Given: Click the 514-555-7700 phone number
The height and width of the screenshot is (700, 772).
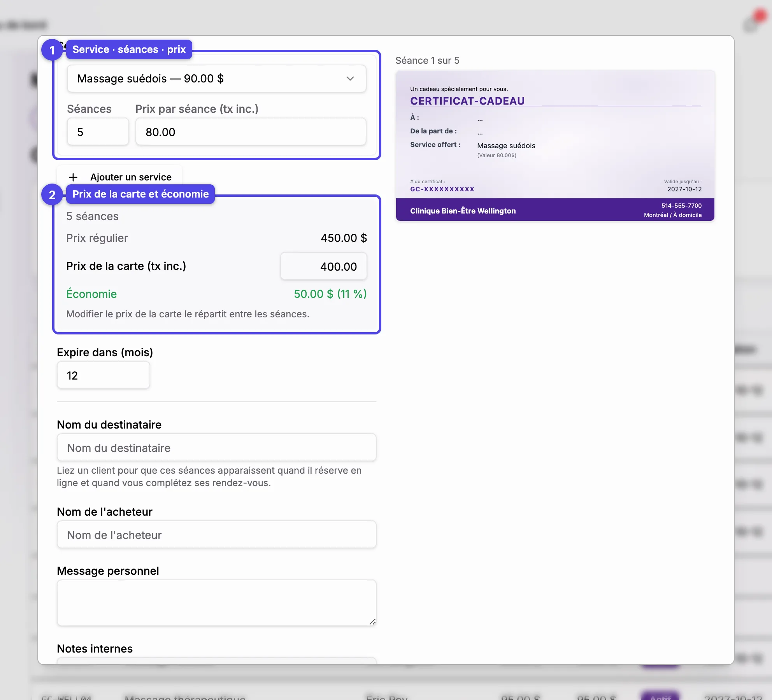Looking at the screenshot, I should [681, 206].
